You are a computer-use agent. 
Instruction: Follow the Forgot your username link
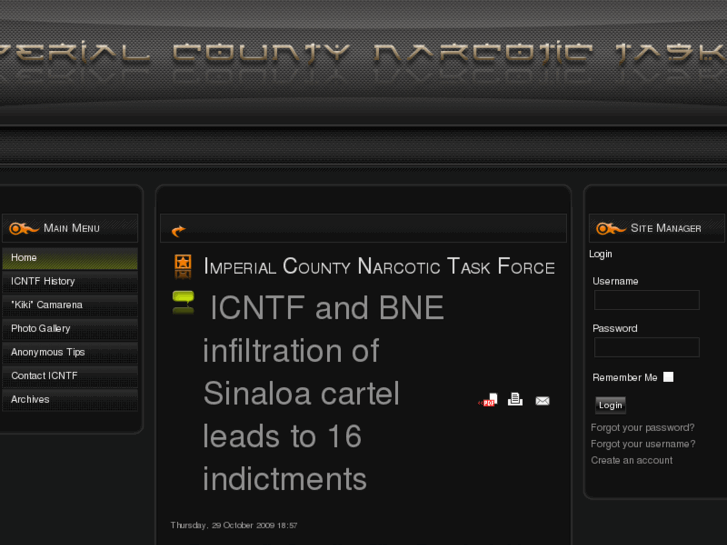click(x=643, y=444)
